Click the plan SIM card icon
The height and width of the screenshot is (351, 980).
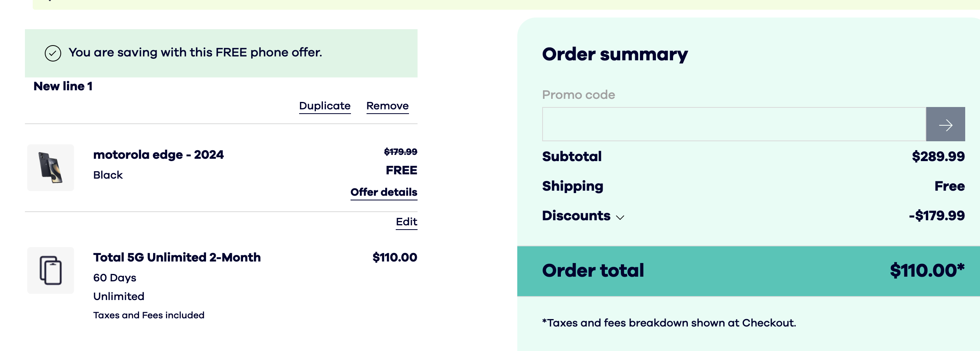(51, 270)
